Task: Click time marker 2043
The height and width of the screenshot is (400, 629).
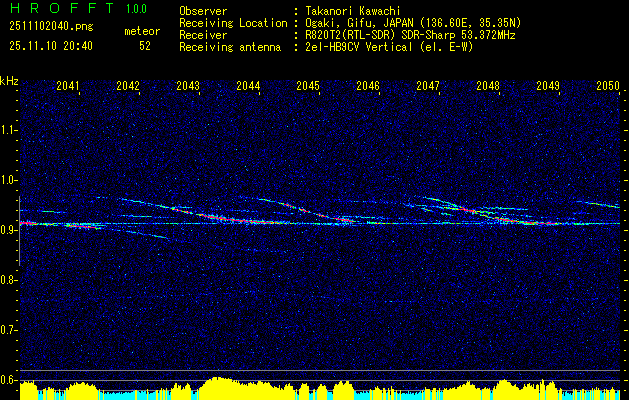Action: pos(188,85)
